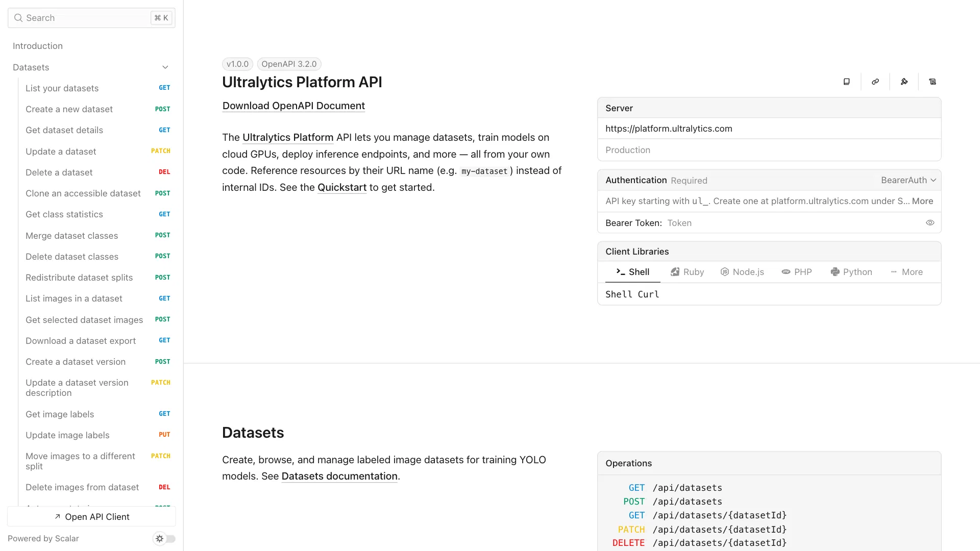
Task: Expand More client libraries option
Action: tap(906, 272)
